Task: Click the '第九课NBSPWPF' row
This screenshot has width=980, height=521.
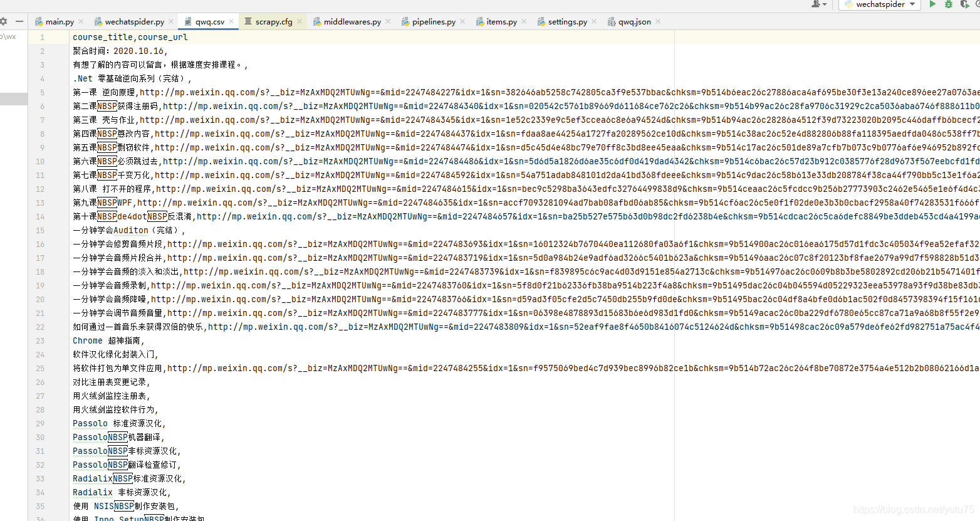Action: point(525,203)
